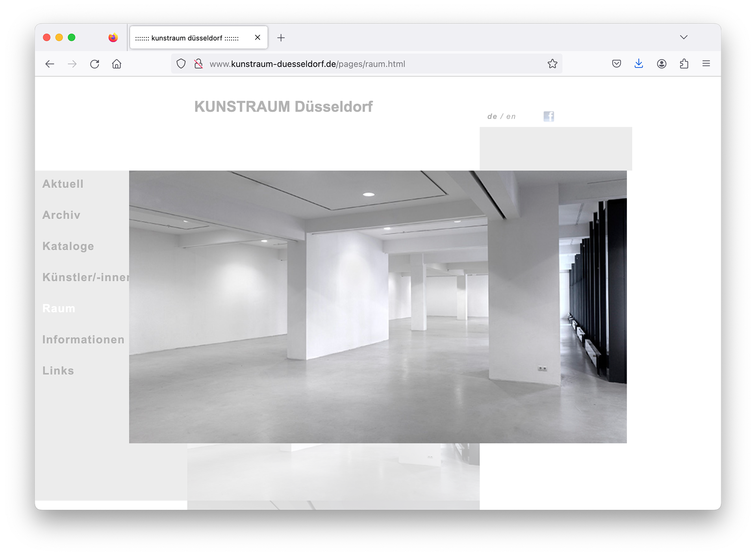
Task: Go to the Kataloge section
Action: tap(68, 246)
